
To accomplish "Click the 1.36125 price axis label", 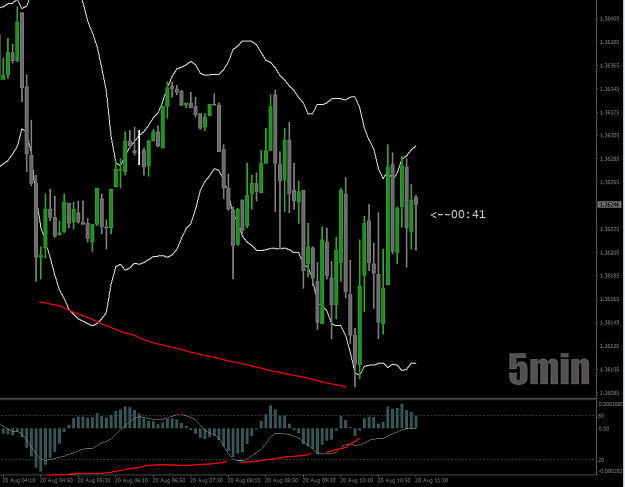I will click(x=610, y=346).
